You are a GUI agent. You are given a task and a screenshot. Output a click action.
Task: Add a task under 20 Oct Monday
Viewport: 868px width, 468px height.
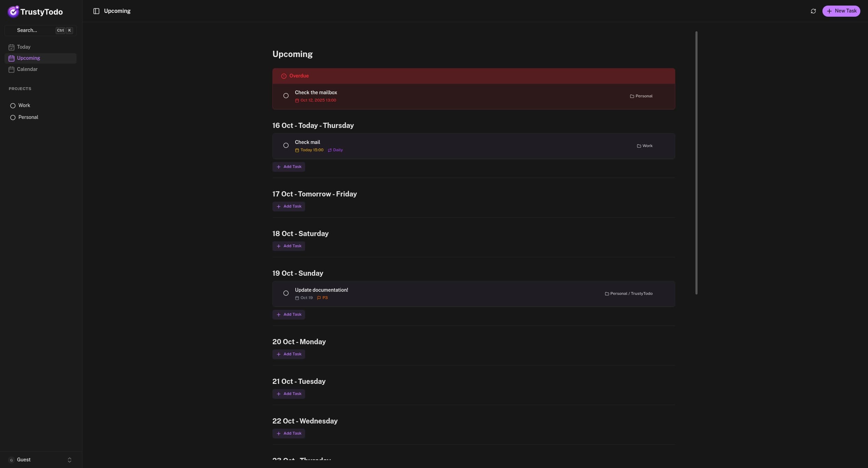coord(289,354)
